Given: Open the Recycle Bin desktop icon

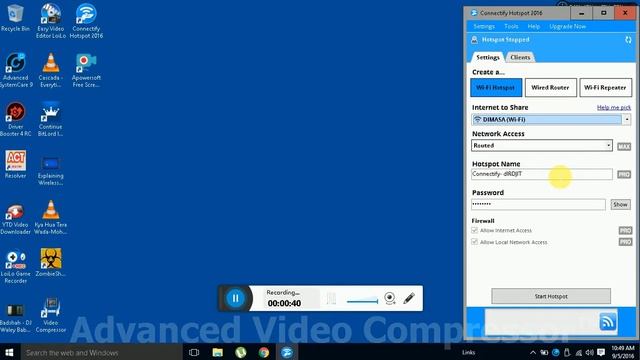Looking at the screenshot, I should (15, 18).
